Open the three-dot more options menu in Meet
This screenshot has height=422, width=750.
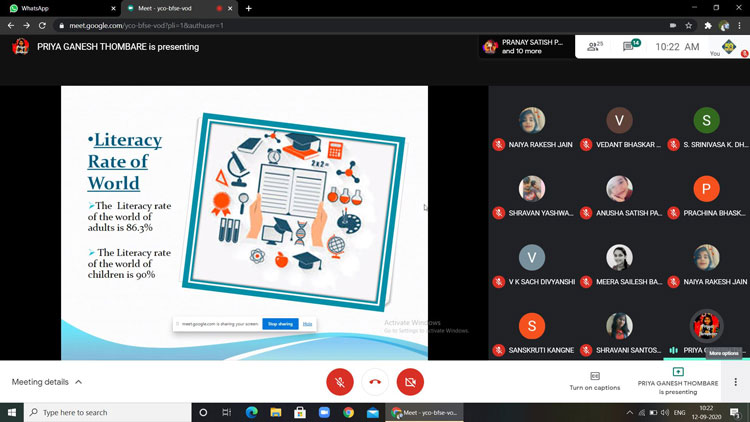[x=736, y=382]
